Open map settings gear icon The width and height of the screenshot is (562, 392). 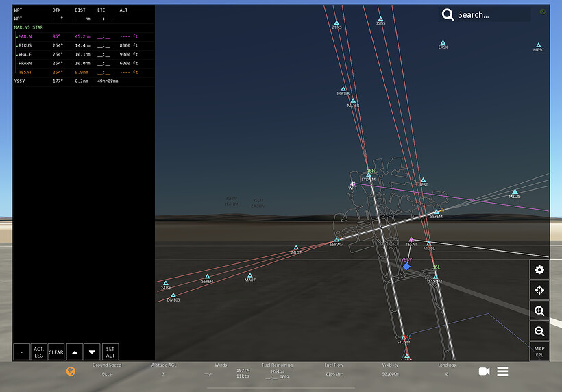(x=539, y=269)
